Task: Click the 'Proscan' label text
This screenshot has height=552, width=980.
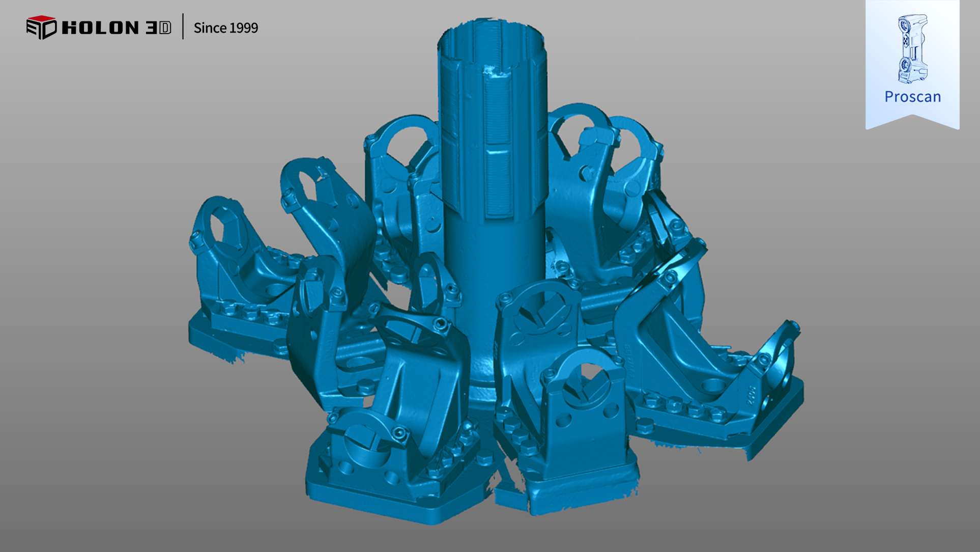Action: click(x=912, y=97)
